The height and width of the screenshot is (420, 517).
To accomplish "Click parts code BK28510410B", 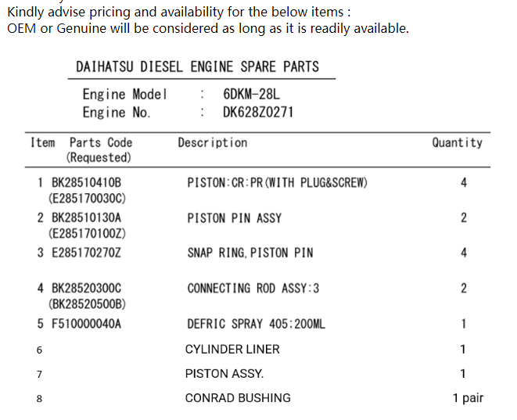I will click(87, 183).
